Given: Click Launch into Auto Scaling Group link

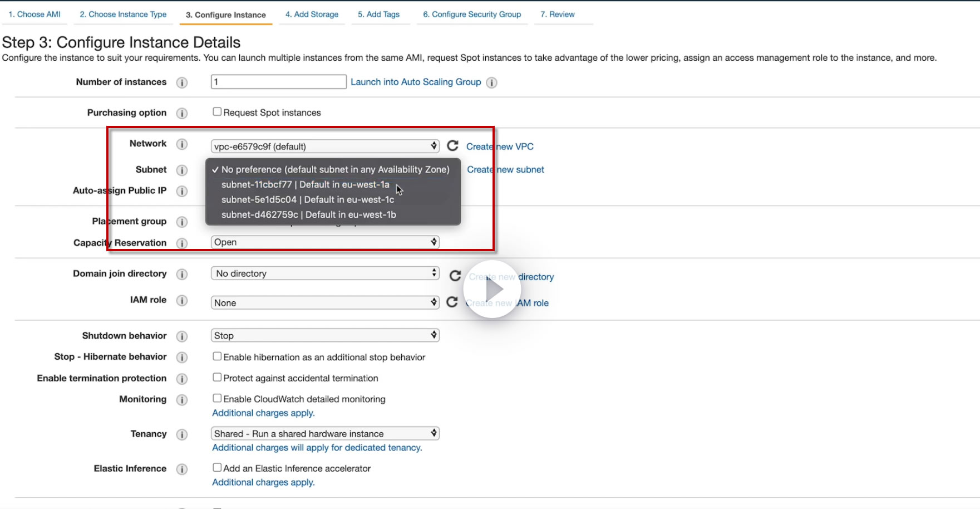Looking at the screenshot, I should point(416,82).
